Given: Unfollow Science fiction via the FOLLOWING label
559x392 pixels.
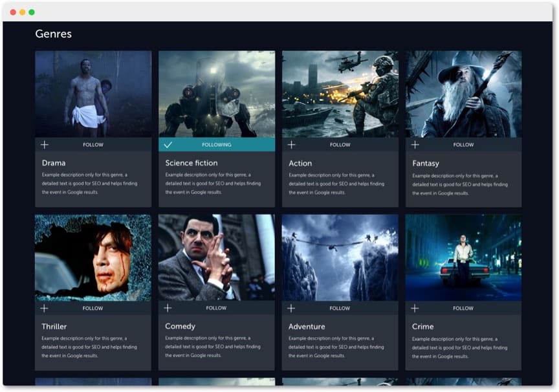Looking at the screenshot, I should [x=216, y=145].
